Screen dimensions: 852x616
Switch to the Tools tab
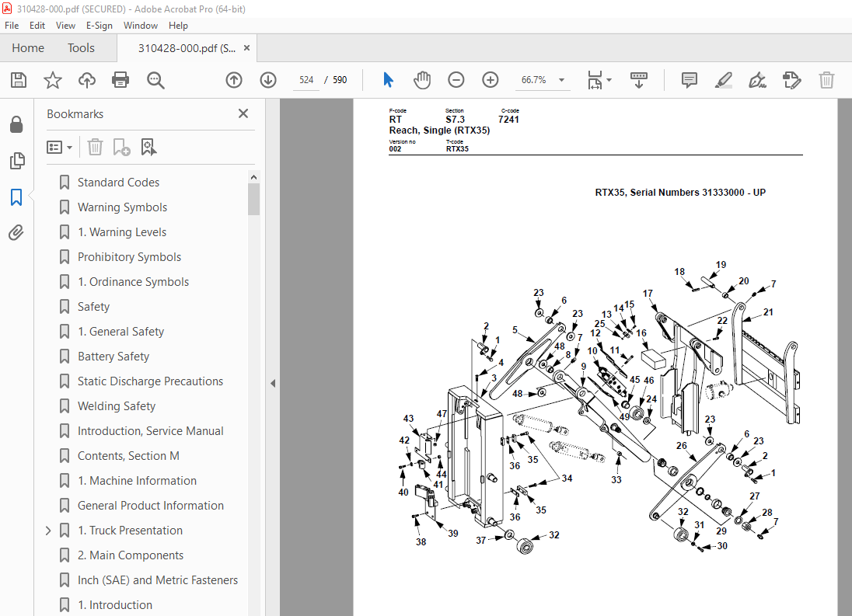pyautogui.click(x=81, y=47)
